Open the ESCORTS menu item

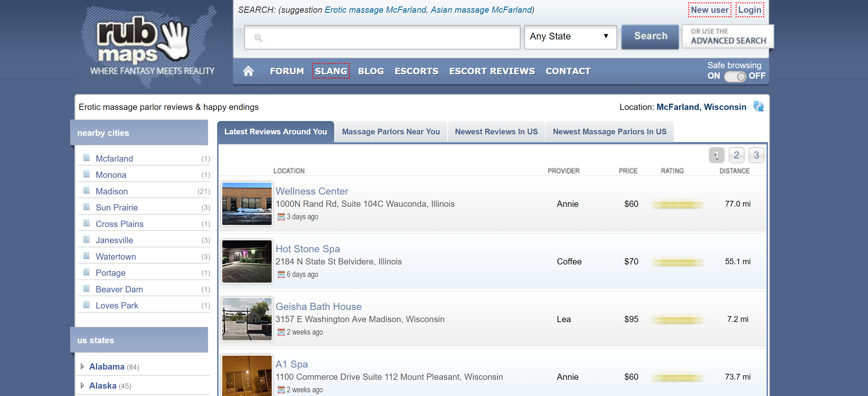pyautogui.click(x=416, y=71)
